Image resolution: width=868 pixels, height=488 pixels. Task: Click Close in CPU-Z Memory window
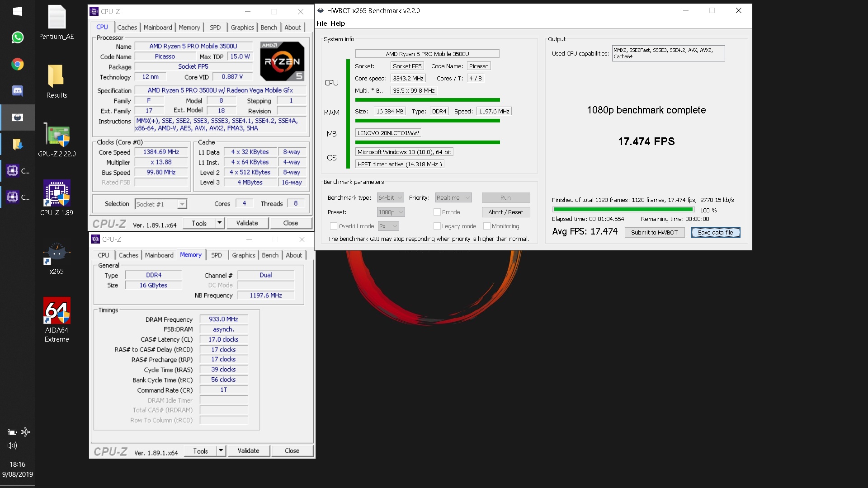292,450
